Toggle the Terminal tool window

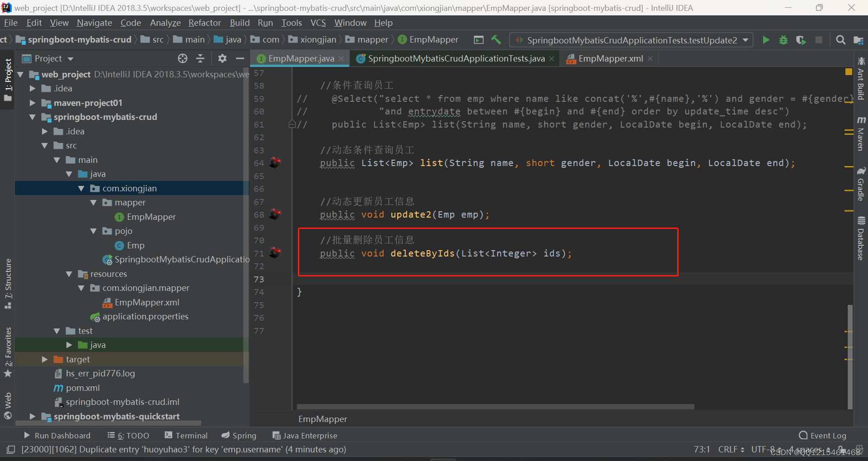186,435
